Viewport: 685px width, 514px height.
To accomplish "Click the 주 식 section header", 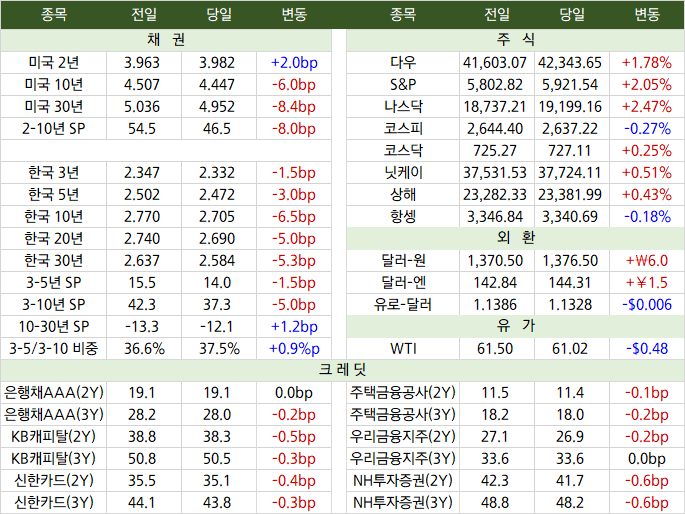I will pos(515,40).
